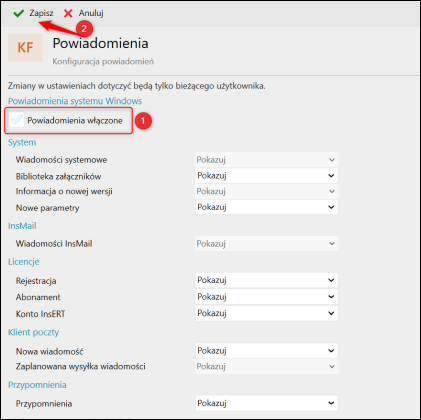This screenshot has height=420, width=421.
Task: Click the Licencje section heading
Action: 24,262
